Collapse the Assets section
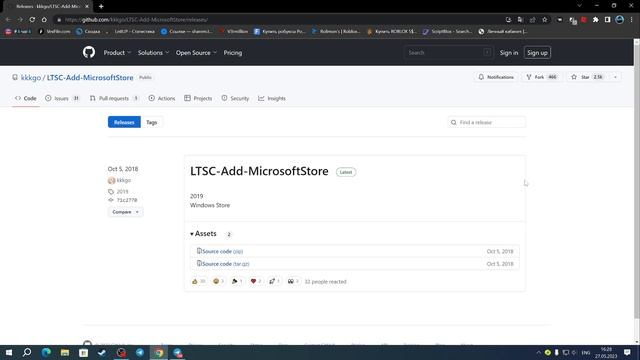The width and height of the screenshot is (640, 360). (203, 233)
